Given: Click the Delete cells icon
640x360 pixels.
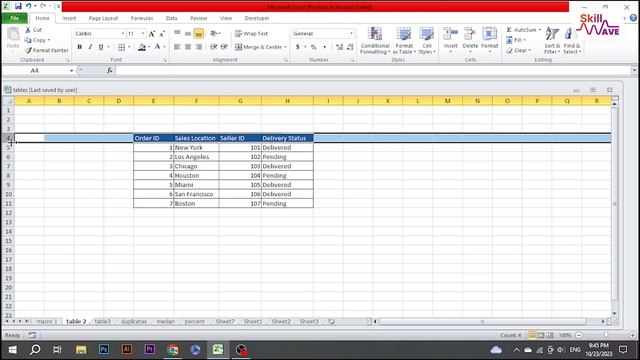Looking at the screenshot, I should pos(470,34).
